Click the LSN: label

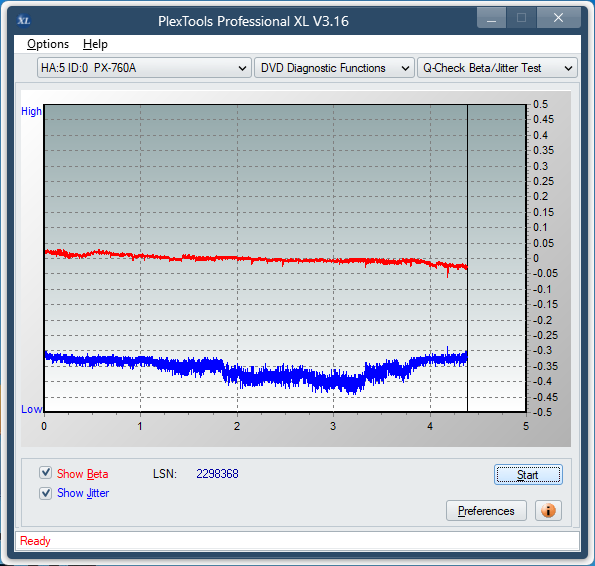165,473
